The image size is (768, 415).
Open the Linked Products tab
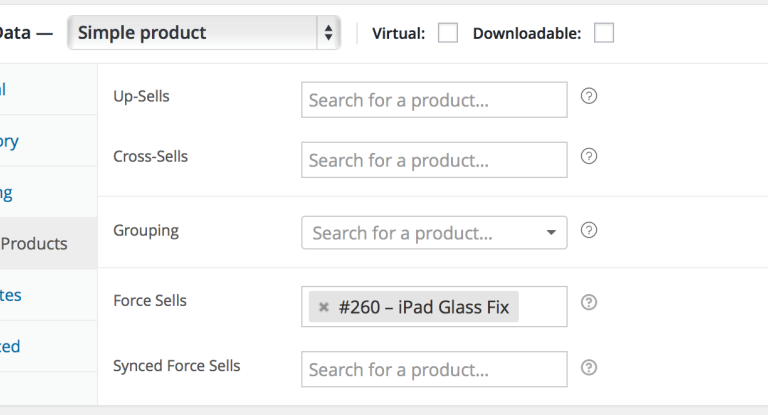(x=35, y=243)
